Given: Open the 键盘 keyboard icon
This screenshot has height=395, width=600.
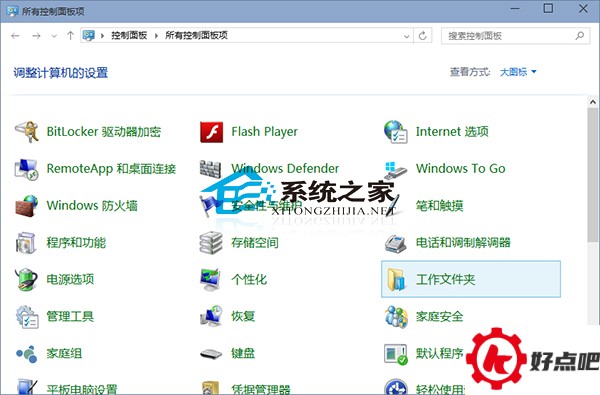Looking at the screenshot, I should pyautogui.click(x=211, y=354).
